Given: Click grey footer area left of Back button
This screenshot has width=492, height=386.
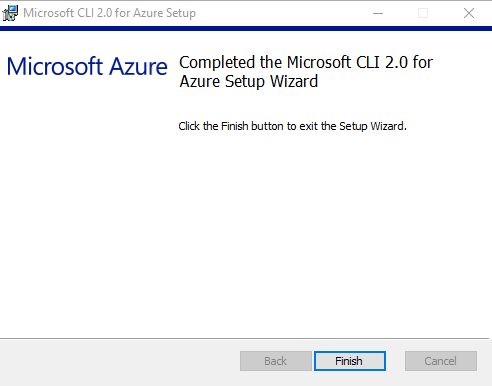Looking at the screenshot, I should [117, 362].
